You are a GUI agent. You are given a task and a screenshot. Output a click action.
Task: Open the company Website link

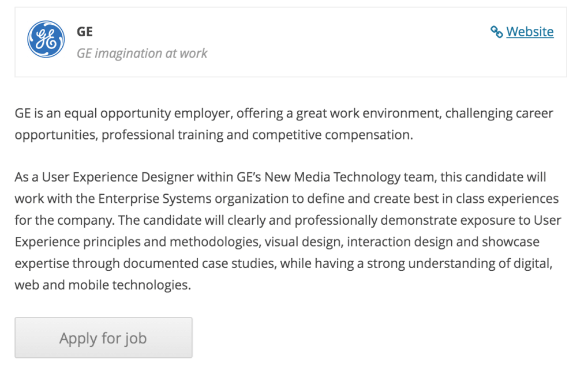530,32
